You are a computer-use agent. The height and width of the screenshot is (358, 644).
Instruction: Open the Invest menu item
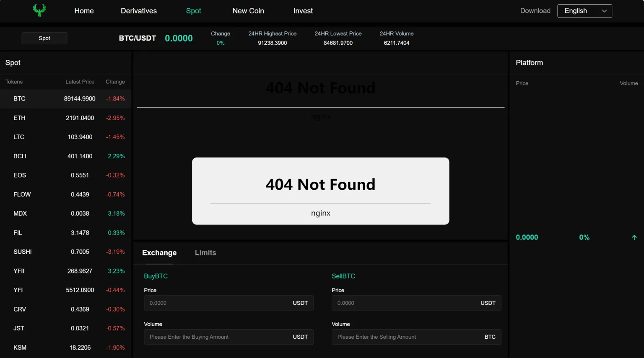pyautogui.click(x=303, y=11)
